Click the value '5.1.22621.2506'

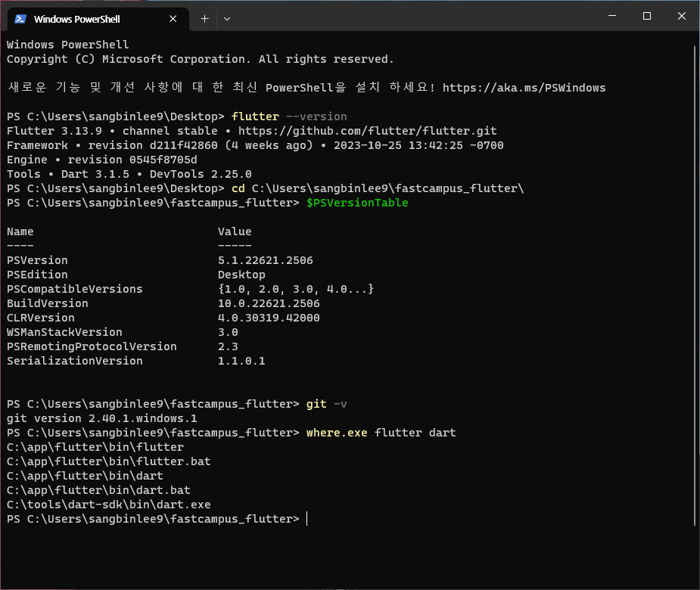(x=265, y=260)
